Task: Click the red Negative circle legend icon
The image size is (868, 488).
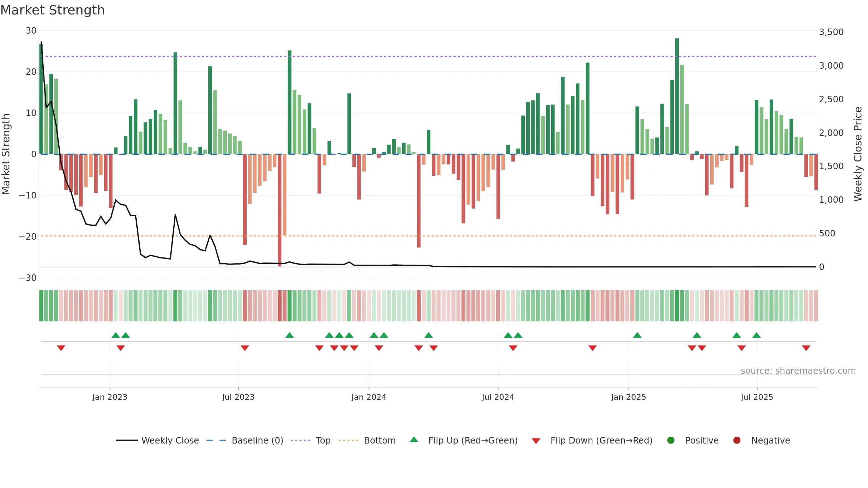Action: (737, 440)
